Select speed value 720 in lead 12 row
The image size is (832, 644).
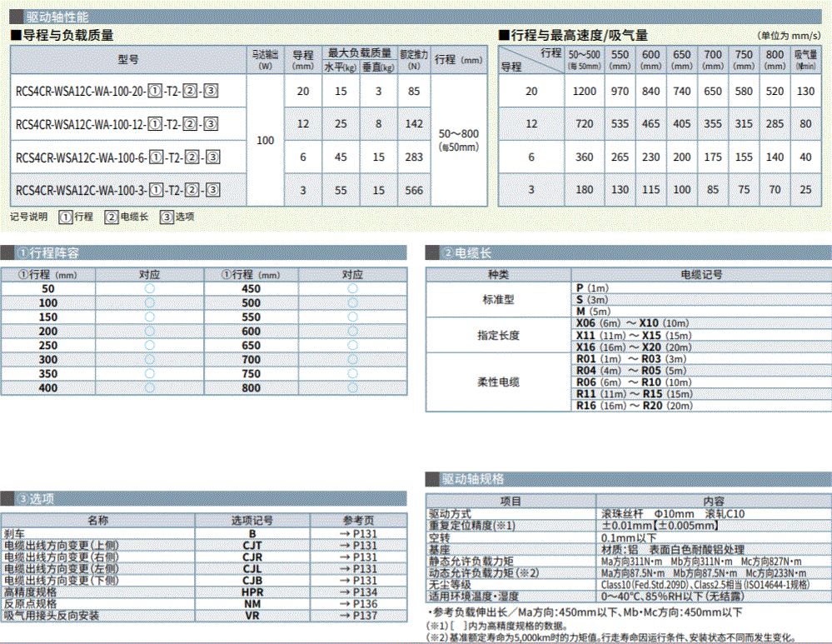click(x=584, y=124)
